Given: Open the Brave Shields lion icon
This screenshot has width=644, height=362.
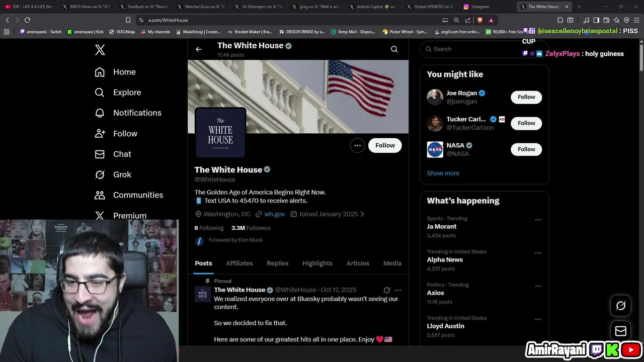Looking at the screenshot, I should [x=479, y=20].
